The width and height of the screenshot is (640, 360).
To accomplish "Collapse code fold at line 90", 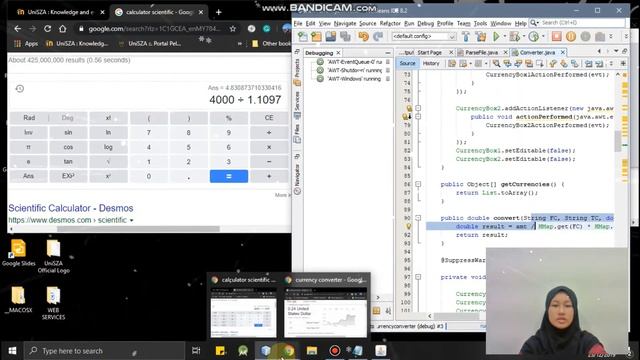I will pyautogui.click(x=418, y=218).
